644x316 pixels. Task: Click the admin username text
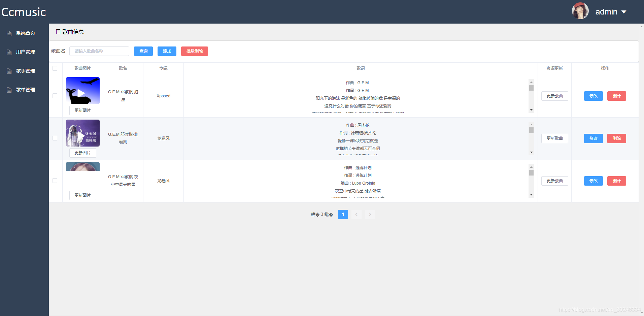[606, 12]
